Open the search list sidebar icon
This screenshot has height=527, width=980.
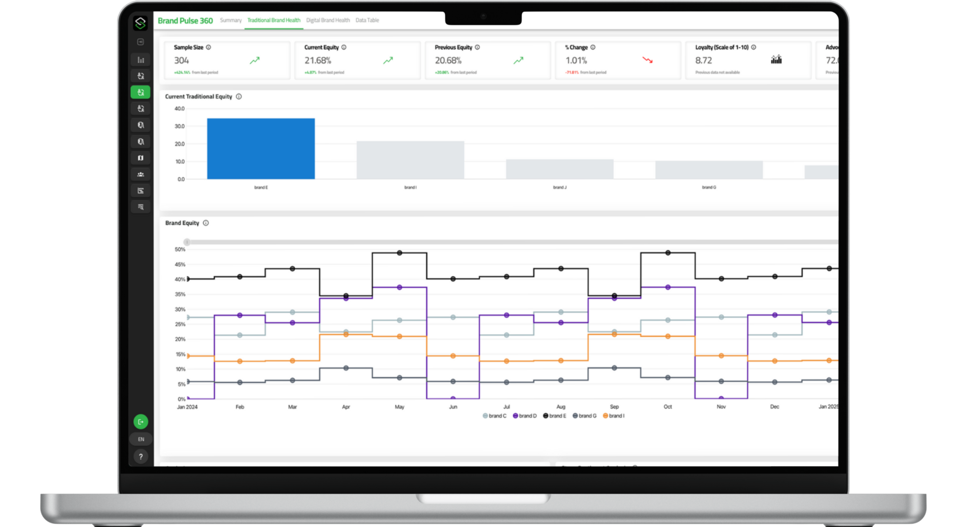coord(140,207)
